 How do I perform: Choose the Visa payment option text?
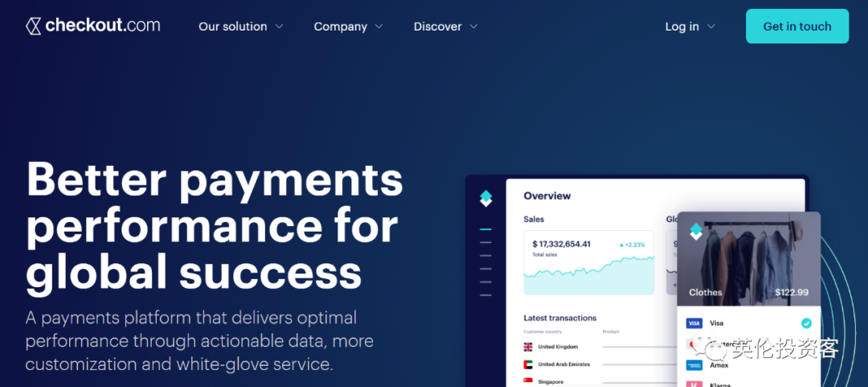click(x=716, y=323)
